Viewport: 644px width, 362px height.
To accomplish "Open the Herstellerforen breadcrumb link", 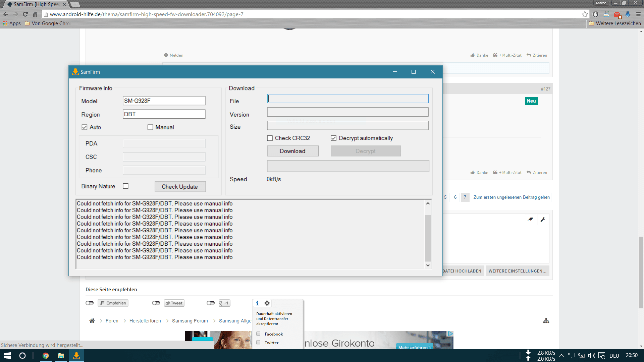I will [x=145, y=321].
